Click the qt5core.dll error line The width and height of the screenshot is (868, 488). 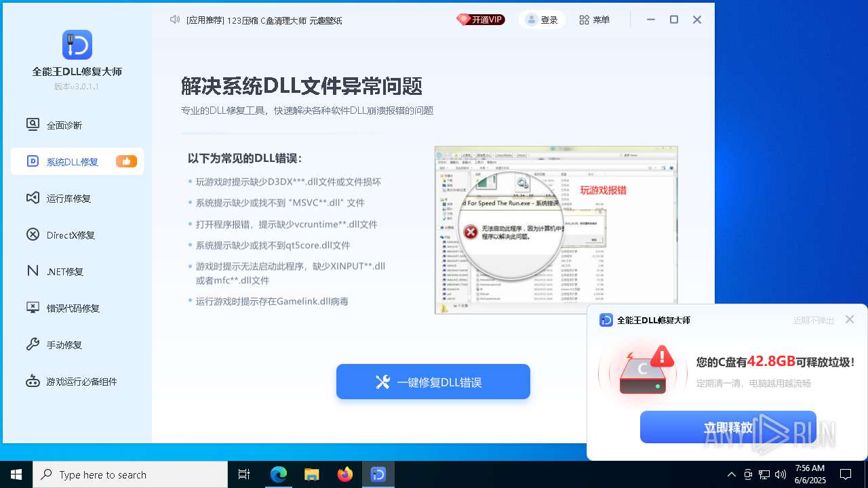click(273, 245)
